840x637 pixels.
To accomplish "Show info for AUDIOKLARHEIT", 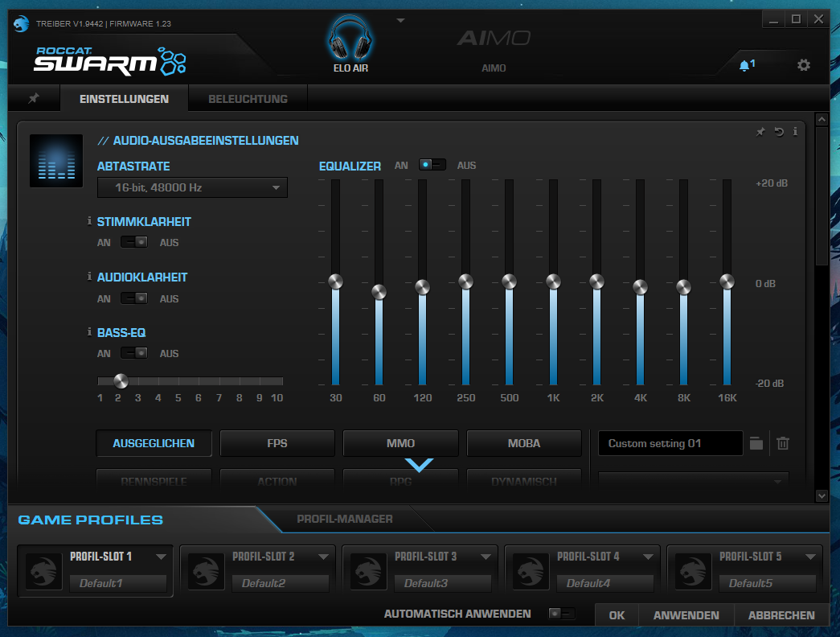I will [89, 276].
